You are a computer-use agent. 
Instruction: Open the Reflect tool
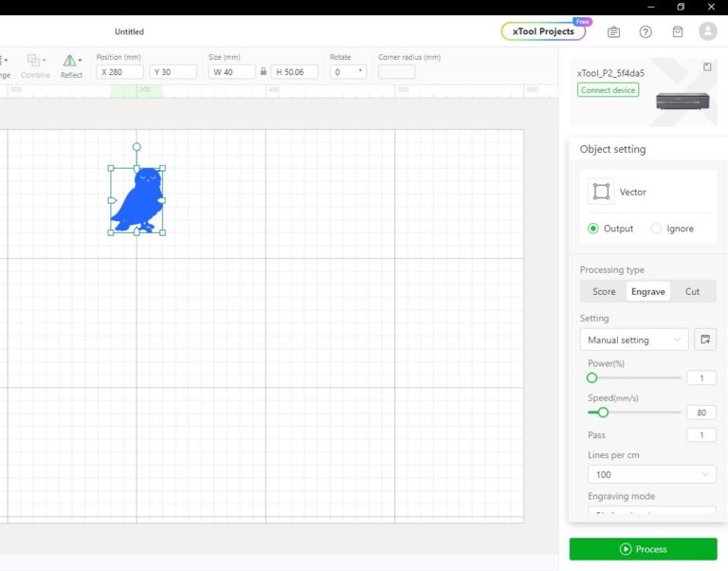(x=71, y=63)
